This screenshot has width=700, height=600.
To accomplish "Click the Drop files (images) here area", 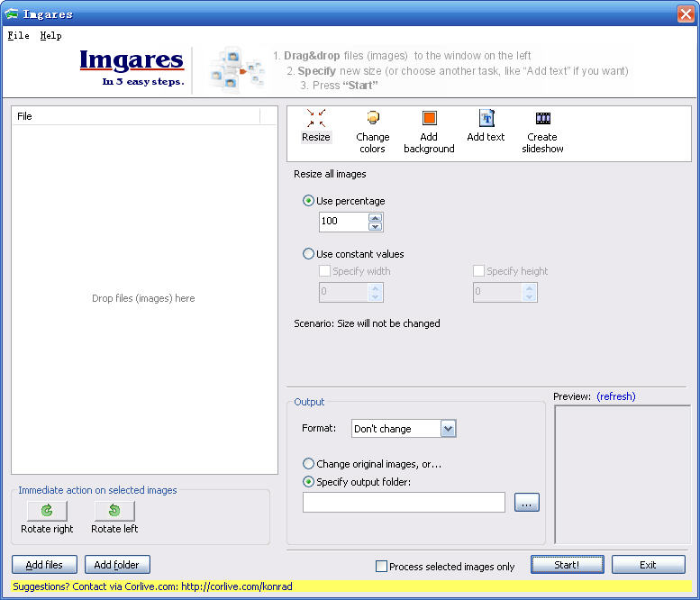I will [x=143, y=298].
